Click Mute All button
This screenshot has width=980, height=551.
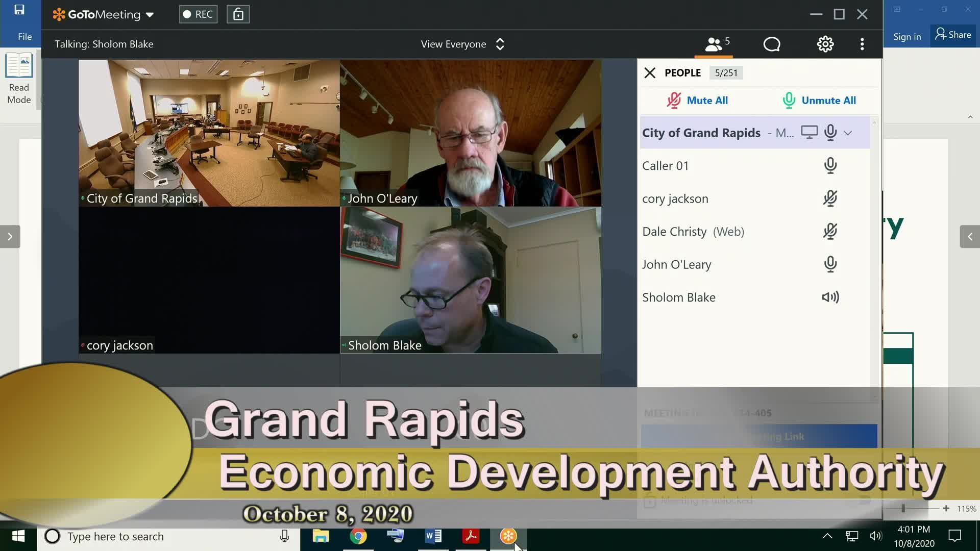point(697,101)
